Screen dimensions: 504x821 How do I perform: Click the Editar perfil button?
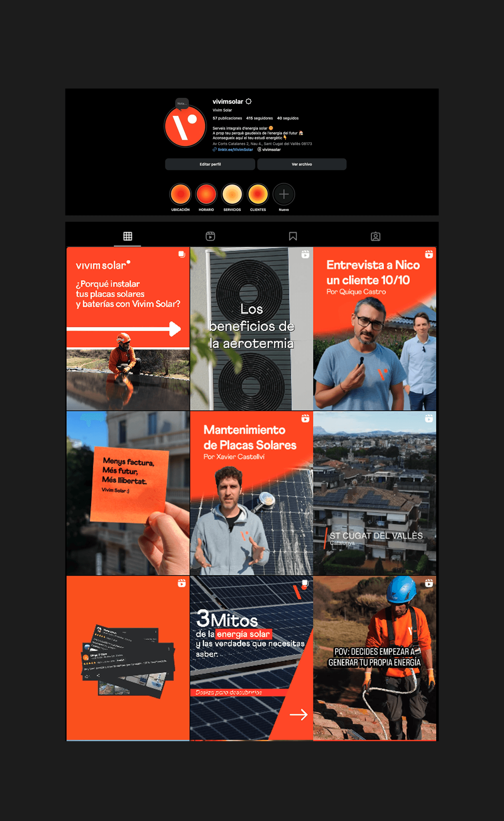pos(210,164)
